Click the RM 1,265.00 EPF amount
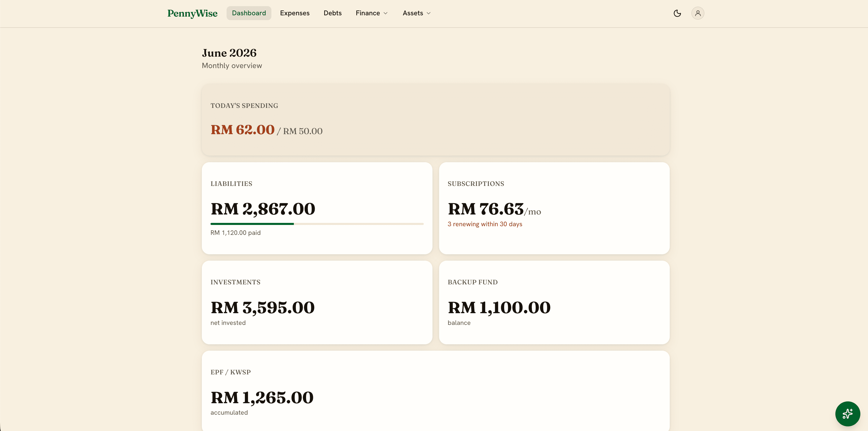The width and height of the screenshot is (868, 431). [262, 397]
